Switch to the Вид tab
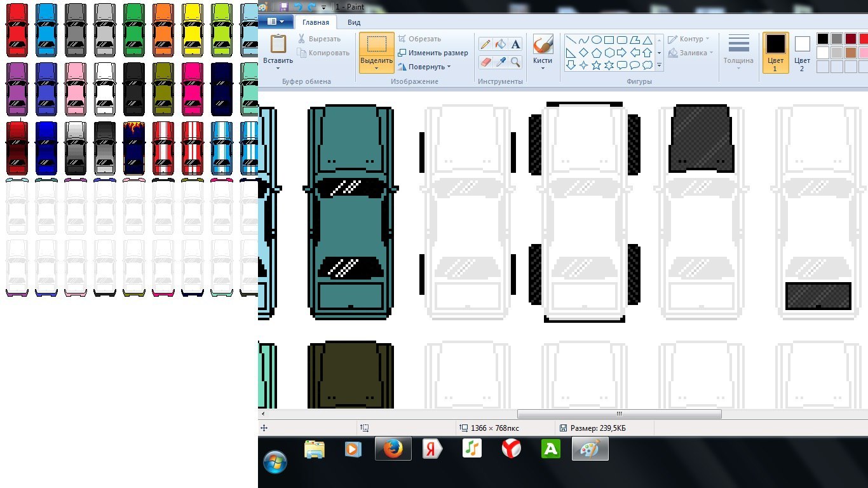Screen dimensions: 868x488 pyautogui.click(x=354, y=22)
